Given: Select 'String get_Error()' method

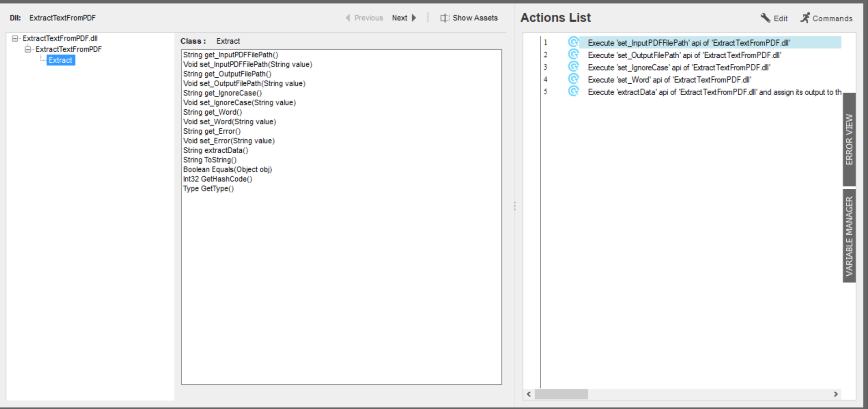Looking at the screenshot, I should tap(212, 131).
